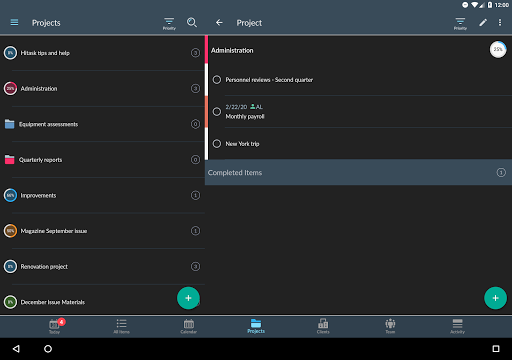This screenshot has height=360, width=512.
Task: Open Priority sort in the Projects header
Action: coord(169,24)
